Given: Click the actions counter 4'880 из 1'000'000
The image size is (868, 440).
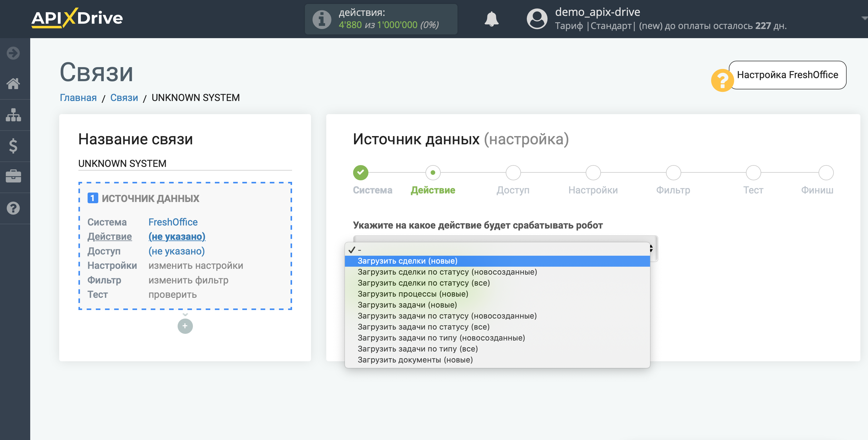Looking at the screenshot, I should (389, 25).
